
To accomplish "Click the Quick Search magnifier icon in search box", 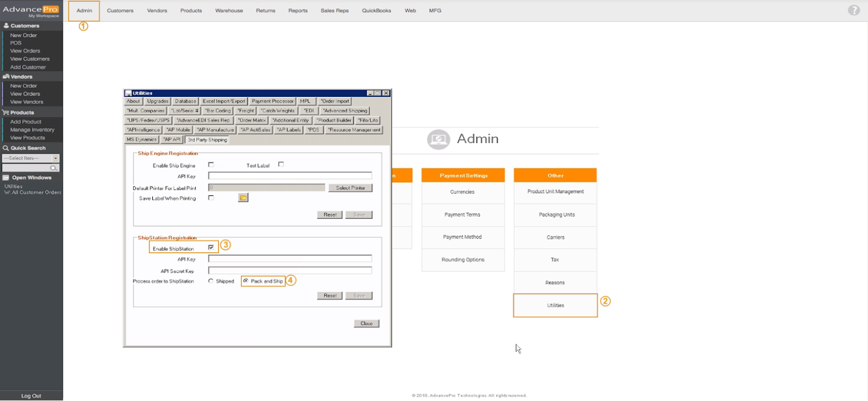I will click(54, 168).
